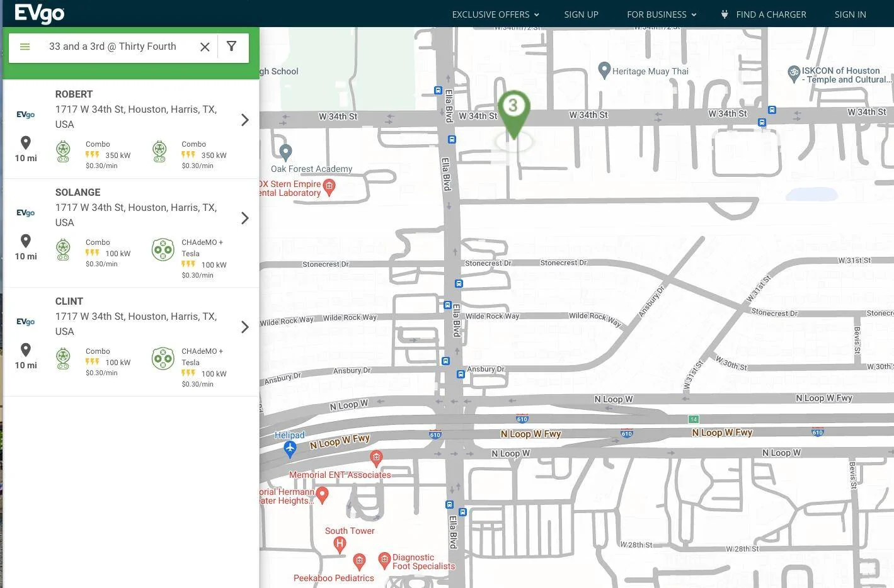The width and height of the screenshot is (894, 588).
Task: Open the Sign Up menu item
Action: coord(581,14)
